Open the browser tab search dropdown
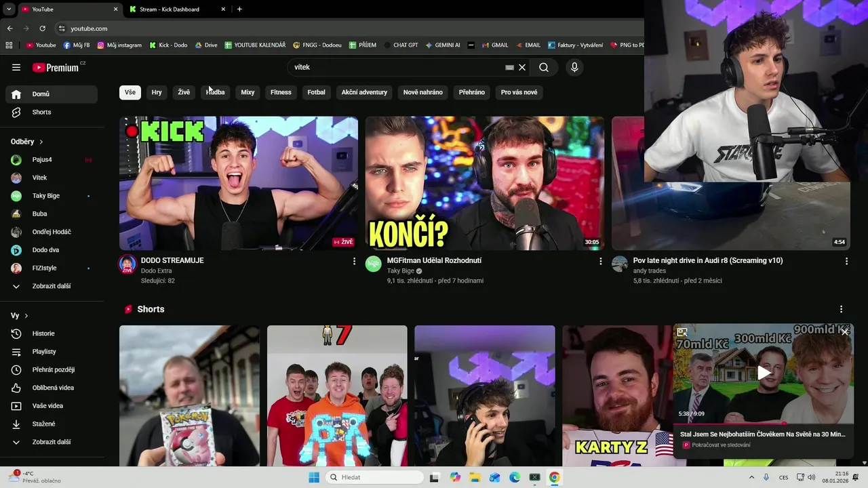 9,9
